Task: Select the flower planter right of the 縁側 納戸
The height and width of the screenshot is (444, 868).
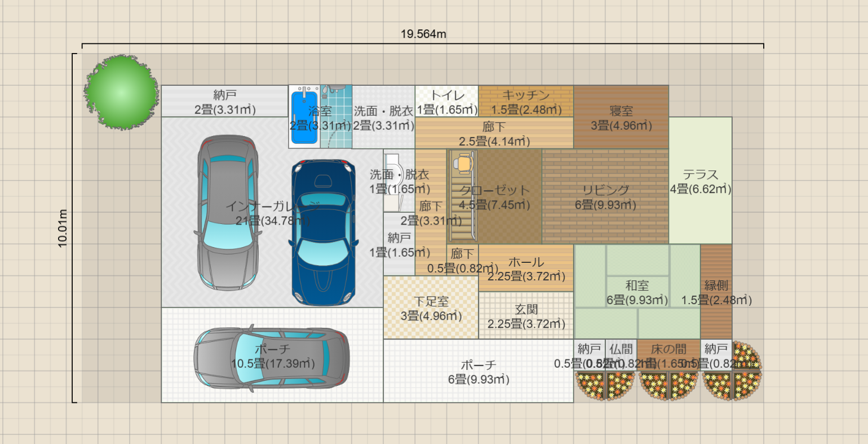Action: [x=747, y=355]
